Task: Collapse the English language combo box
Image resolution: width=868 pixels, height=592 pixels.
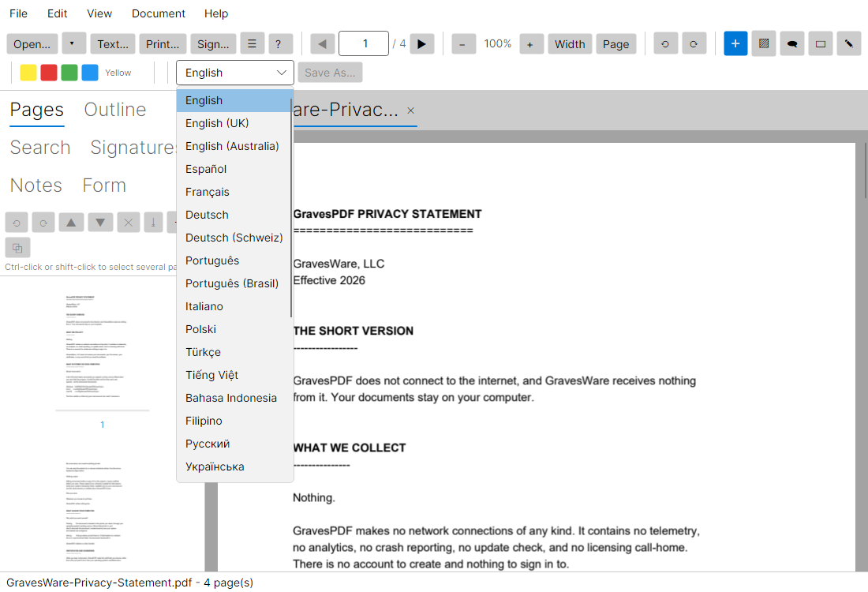Action: [x=234, y=73]
